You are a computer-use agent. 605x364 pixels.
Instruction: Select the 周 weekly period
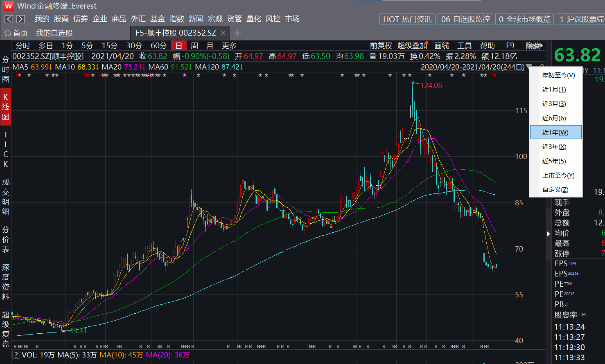coord(194,46)
